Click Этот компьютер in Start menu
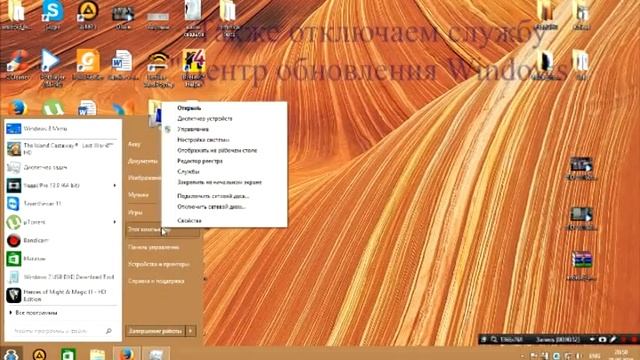Viewport: 640px width, 360px height. pyautogui.click(x=163, y=230)
